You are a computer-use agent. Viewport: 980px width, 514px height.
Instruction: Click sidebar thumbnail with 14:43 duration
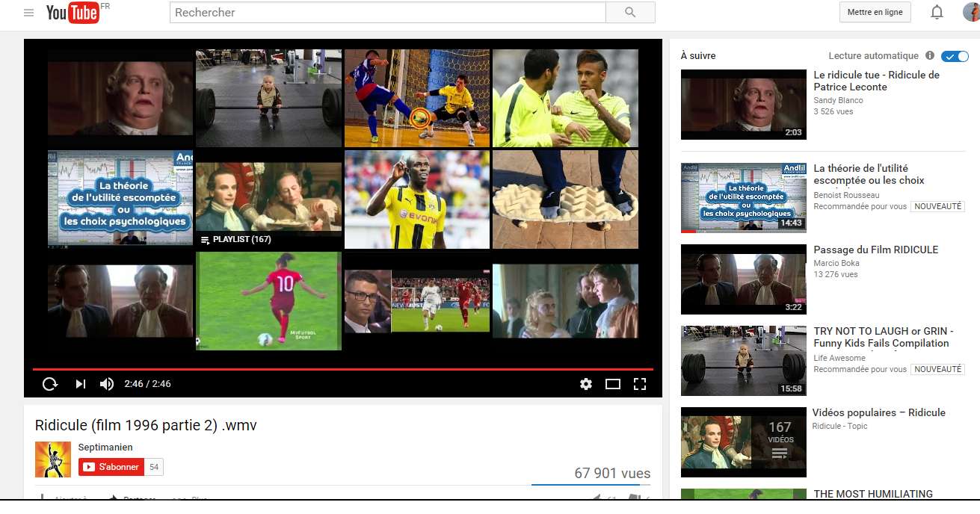click(744, 198)
